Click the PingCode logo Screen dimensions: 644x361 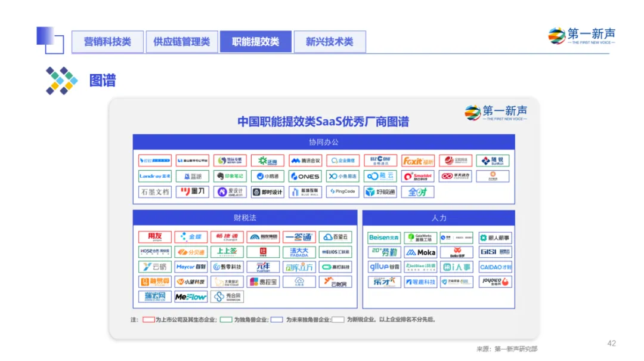(343, 192)
